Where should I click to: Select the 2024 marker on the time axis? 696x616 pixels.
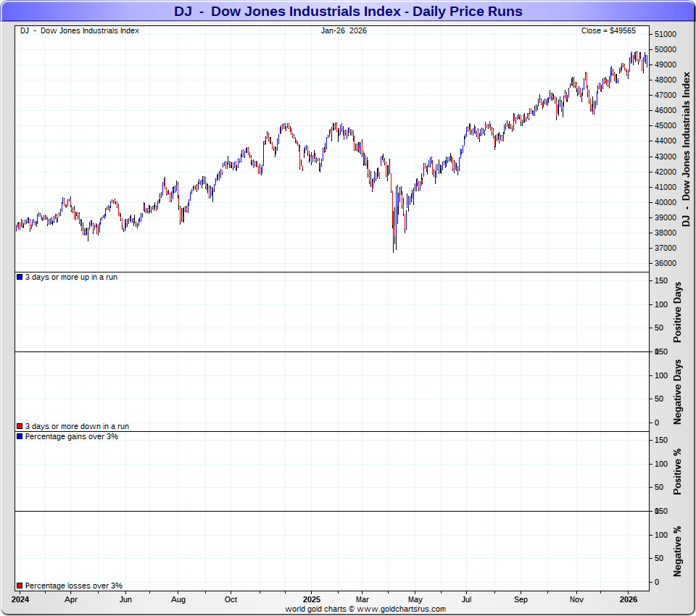(20, 600)
